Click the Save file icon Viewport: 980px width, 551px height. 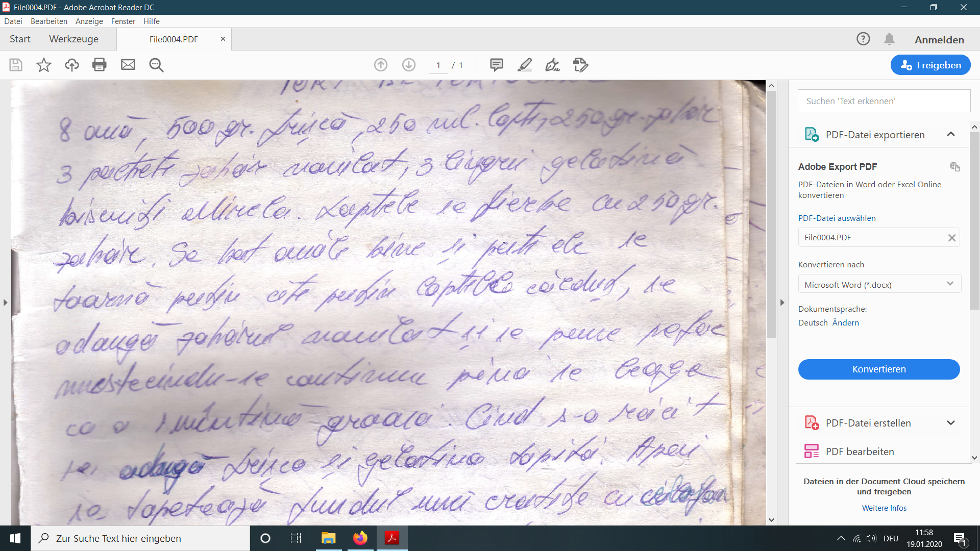(x=16, y=65)
